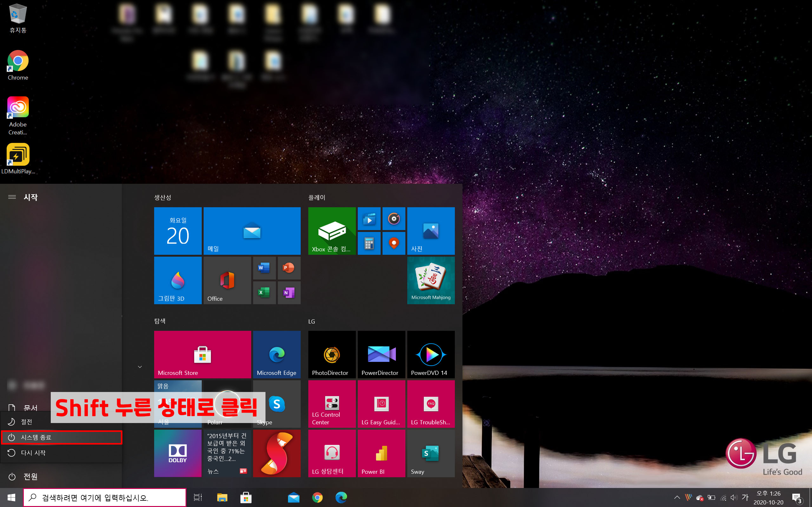812x507 pixels.
Task: Click the Windows Start button
Action: pyautogui.click(x=11, y=497)
